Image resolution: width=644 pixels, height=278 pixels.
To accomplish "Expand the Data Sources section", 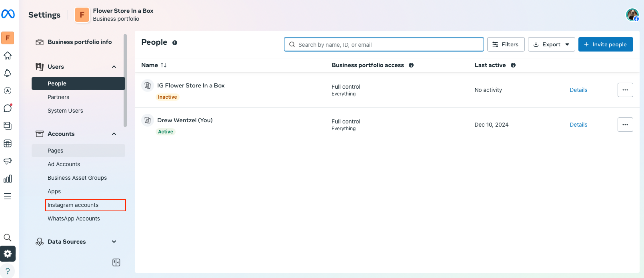I will 114,242.
